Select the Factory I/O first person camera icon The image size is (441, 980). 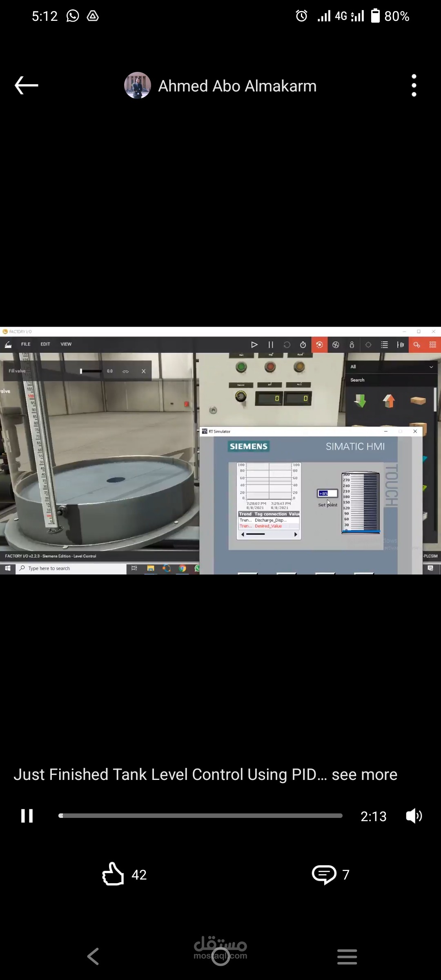tap(352, 345)
